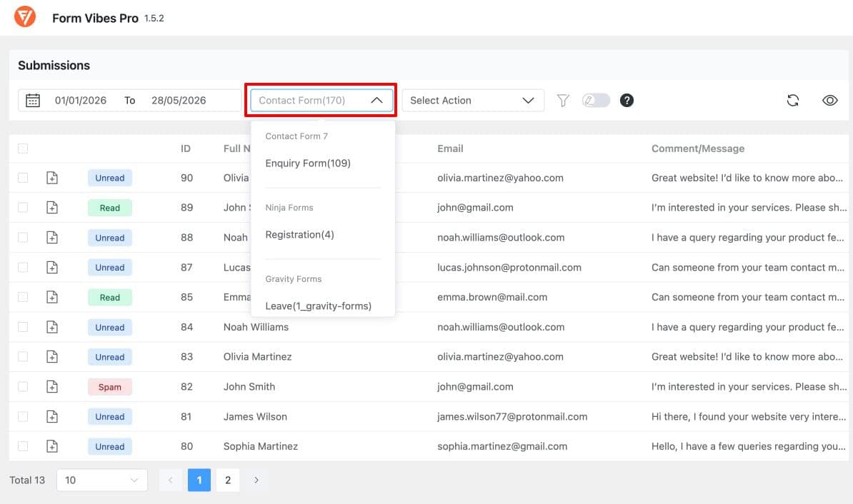
Task: Click the name Sophia Martinez
Action: [261, 446]
